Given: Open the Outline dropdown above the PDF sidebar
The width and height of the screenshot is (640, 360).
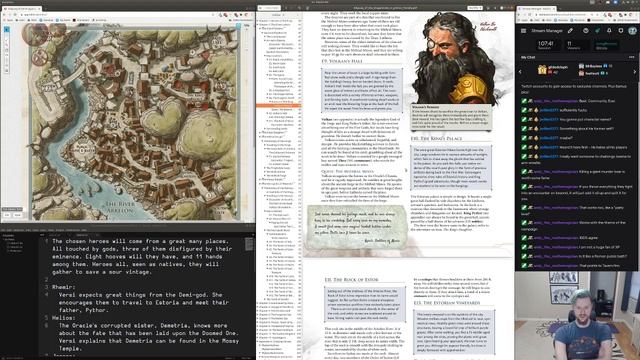Looking at the screenshot, I should pos(279,15).
